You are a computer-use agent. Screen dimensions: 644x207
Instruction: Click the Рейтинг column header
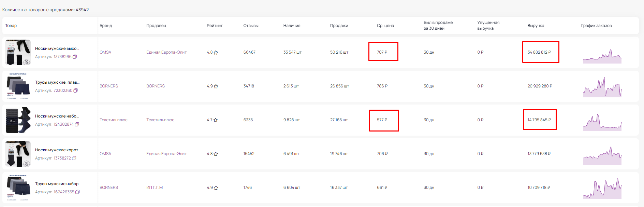215,26
